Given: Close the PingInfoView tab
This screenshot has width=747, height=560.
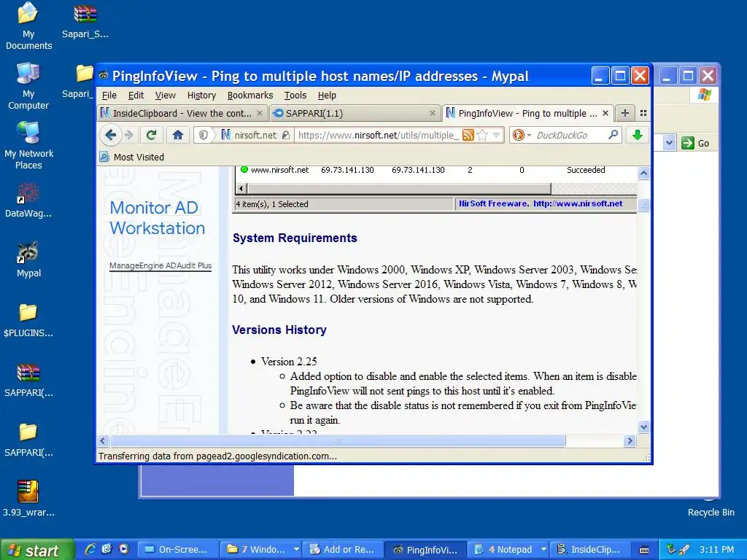Looking at the screenshot, I should 605,113.
